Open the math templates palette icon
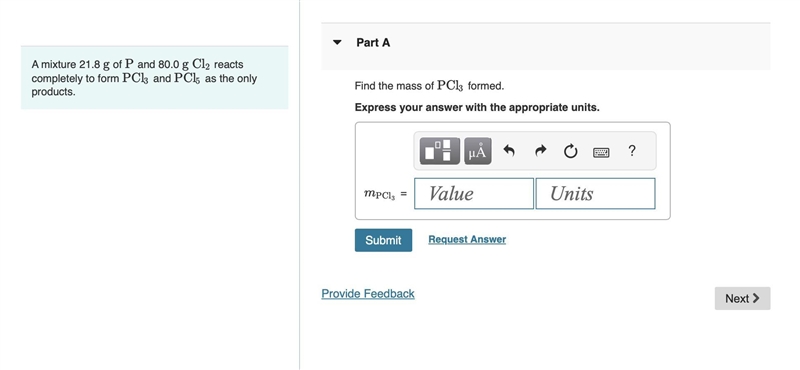800x370 pixels. (x=439, y=151)
